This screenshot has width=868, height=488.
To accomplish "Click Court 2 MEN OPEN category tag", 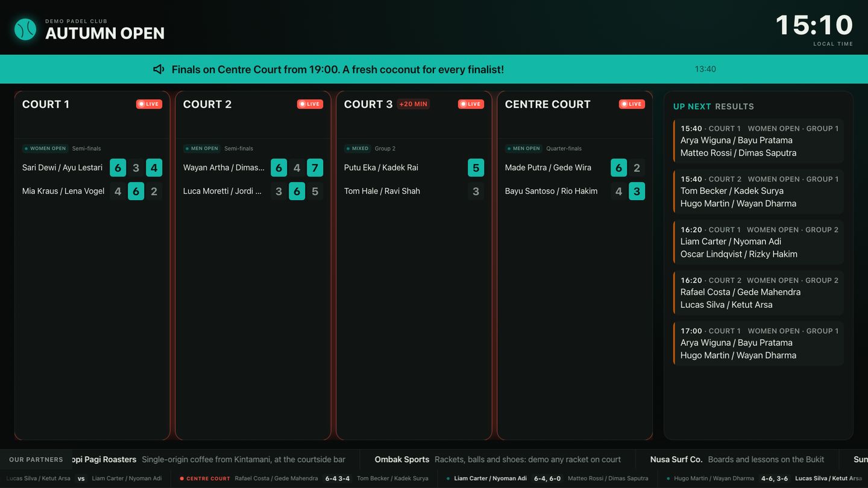I will 202,148.
